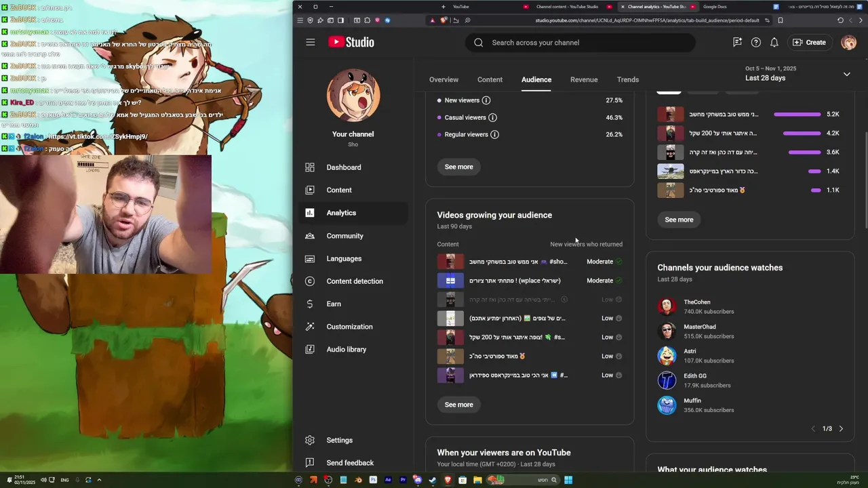This screenshot has height=488, width=868.
Task: Click the Brave Shields icon in the address bar
Action: point(444,20)
